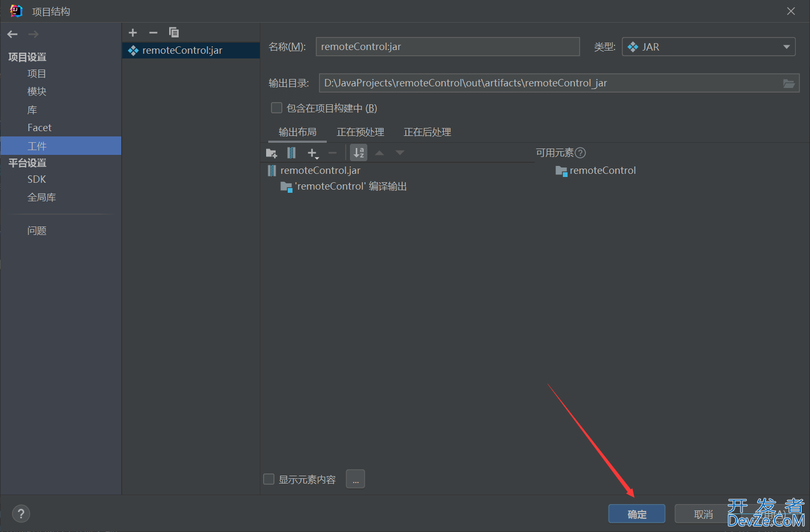Switch to the 输出布局 tab
The image size is (810, 532).
point(297,132)
